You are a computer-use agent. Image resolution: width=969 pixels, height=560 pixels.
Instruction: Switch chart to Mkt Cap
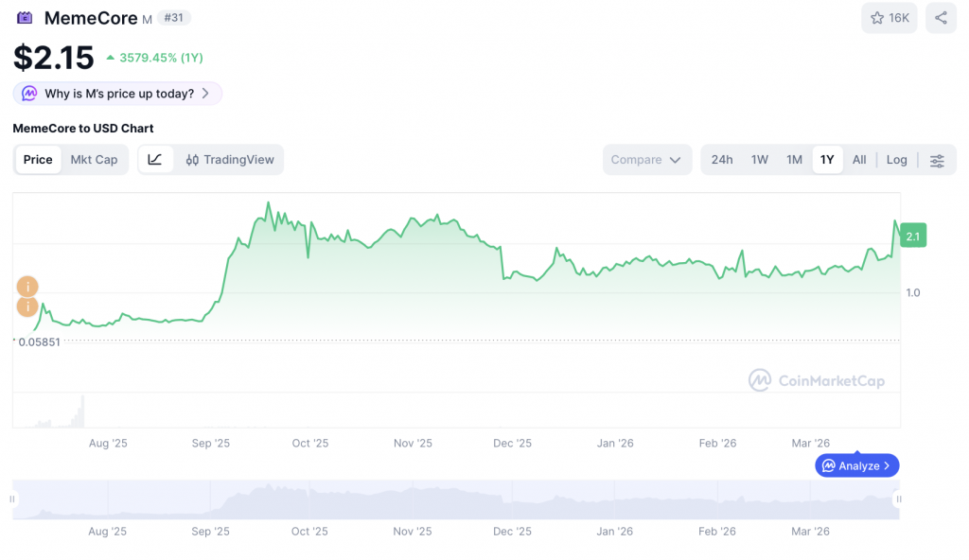coord(94,160)
